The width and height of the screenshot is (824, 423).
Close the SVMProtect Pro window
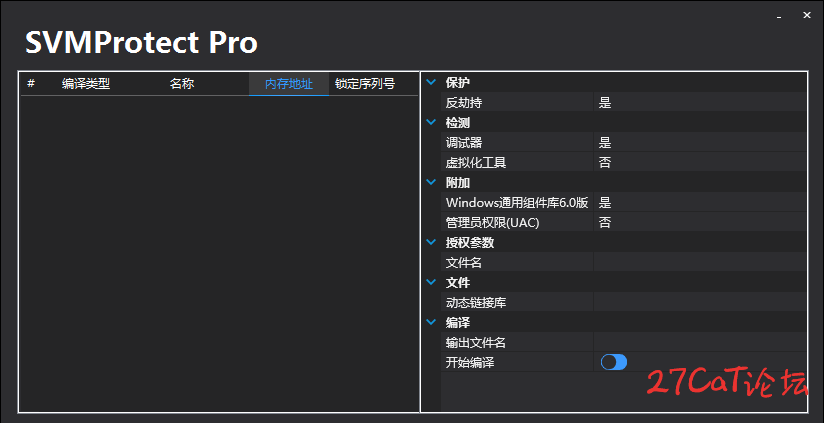807,16
